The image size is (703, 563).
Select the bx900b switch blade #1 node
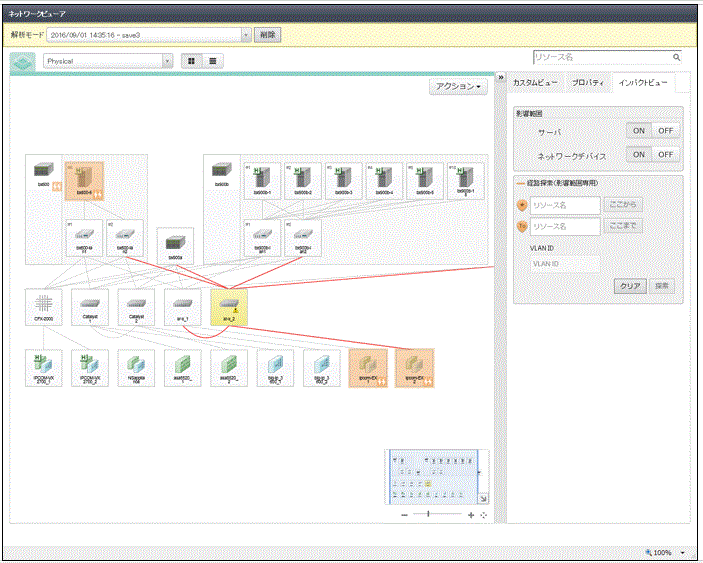coord(262,238)
